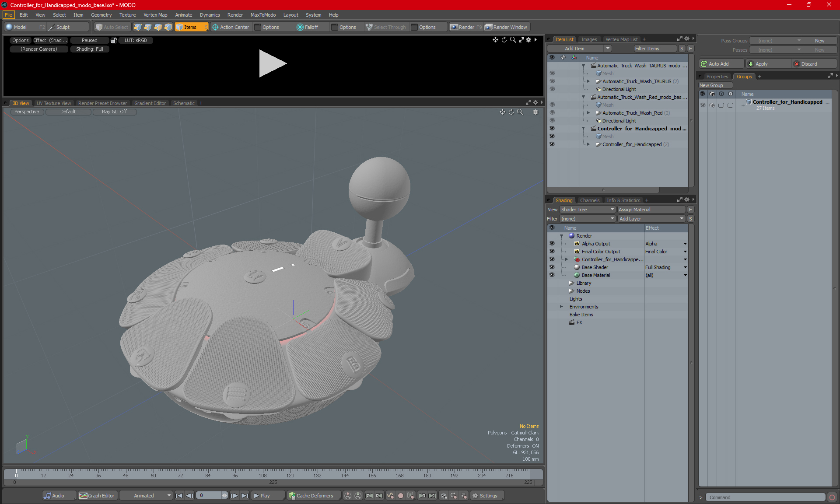Open the Animated keying dropdown
The width and height of the screenshot is (840, 504).
(x=146, y=496)
